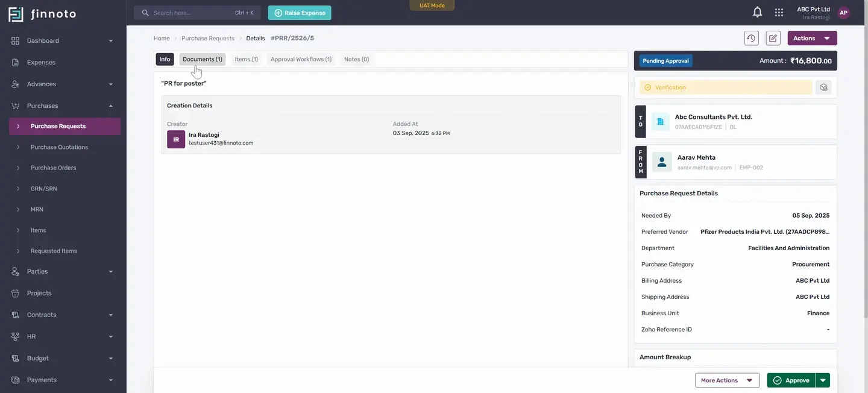This screenshot has height=393, width=868.
Task: Click the Advances sidebar icon
Action: click(x=16, y=84)
